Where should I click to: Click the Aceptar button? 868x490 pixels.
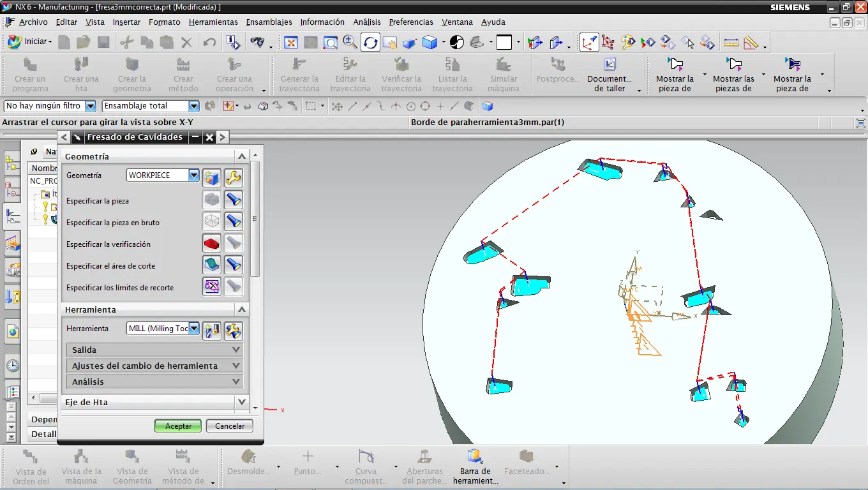point(178,426)
